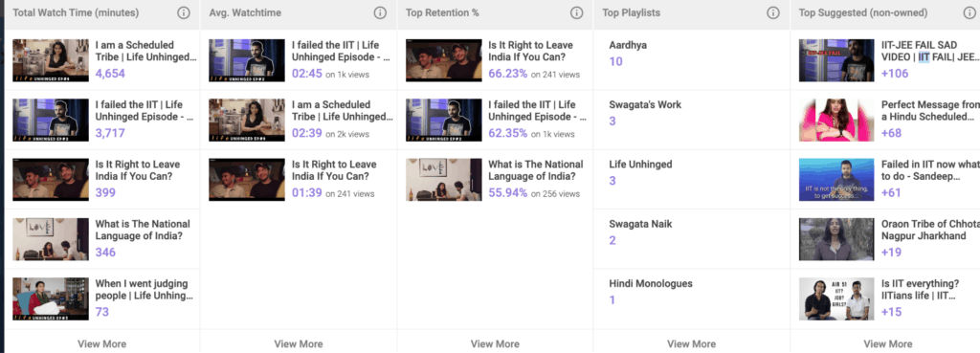Open thumbnail of video averaging 02:45 watchtime

click(x=247, y=60)
